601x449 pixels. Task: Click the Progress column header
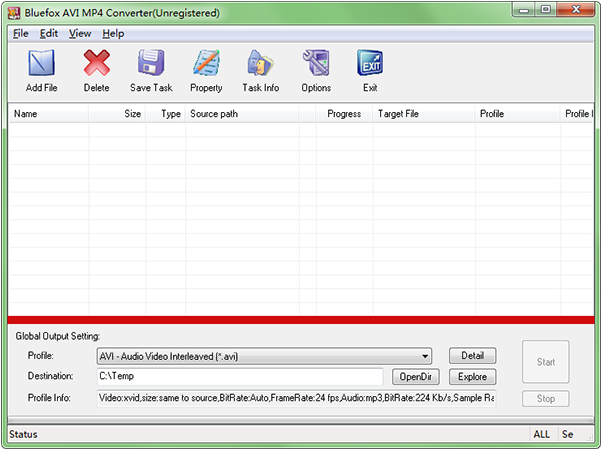(344, 114)
